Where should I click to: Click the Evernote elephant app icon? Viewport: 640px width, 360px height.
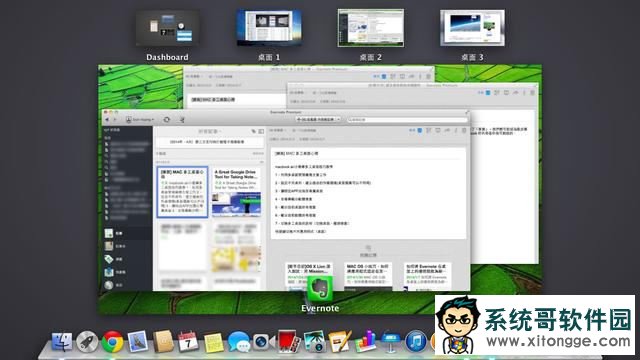[x=320, y=289]
